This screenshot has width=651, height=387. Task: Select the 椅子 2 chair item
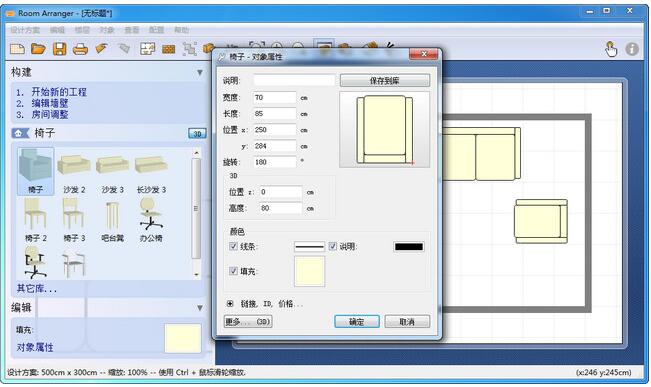click(36, 220)
